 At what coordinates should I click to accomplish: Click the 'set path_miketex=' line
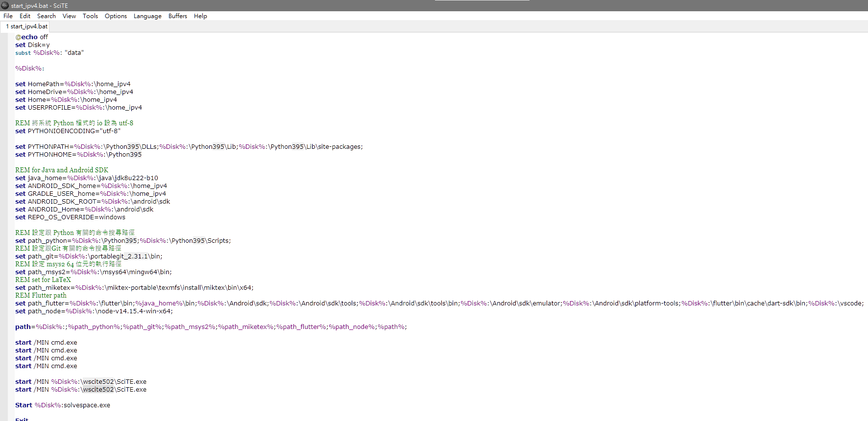[134, 288]
